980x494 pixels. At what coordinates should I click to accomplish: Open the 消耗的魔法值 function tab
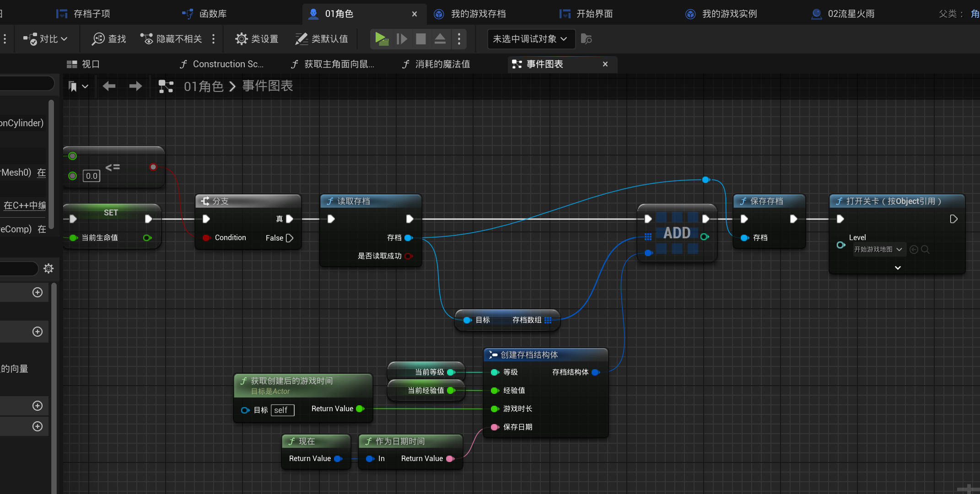click(x=442, y=64)
